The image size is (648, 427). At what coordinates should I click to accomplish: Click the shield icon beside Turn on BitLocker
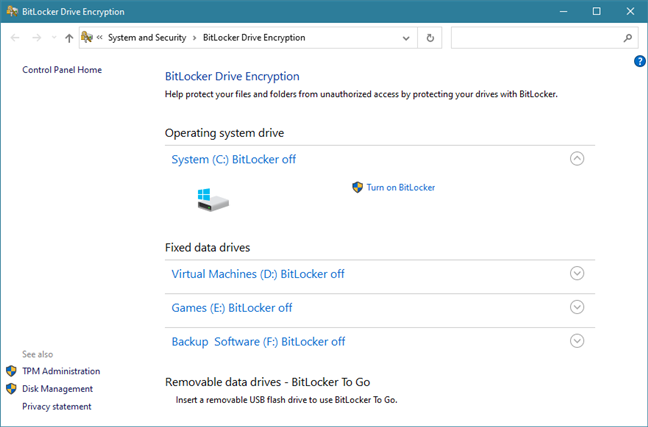pyautogui.click(x=357, y=187)
